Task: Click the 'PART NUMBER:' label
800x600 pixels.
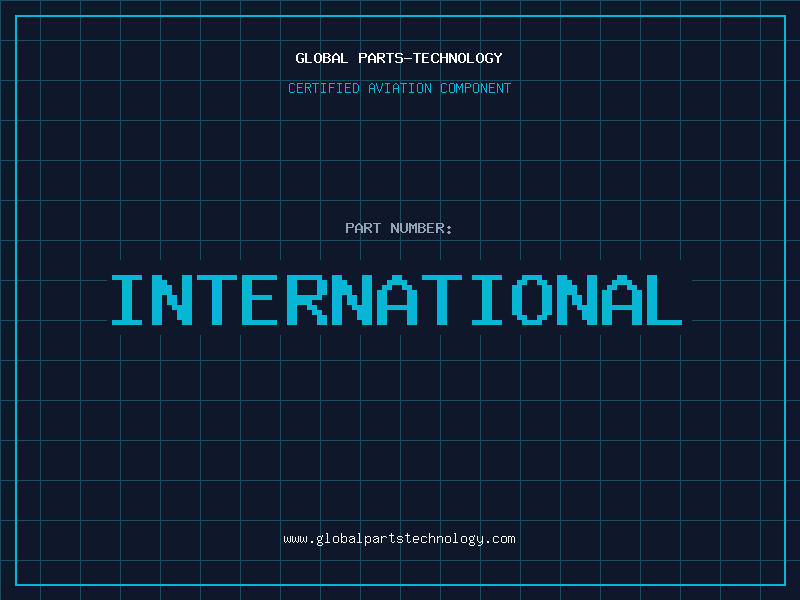Action: point(399,228)
